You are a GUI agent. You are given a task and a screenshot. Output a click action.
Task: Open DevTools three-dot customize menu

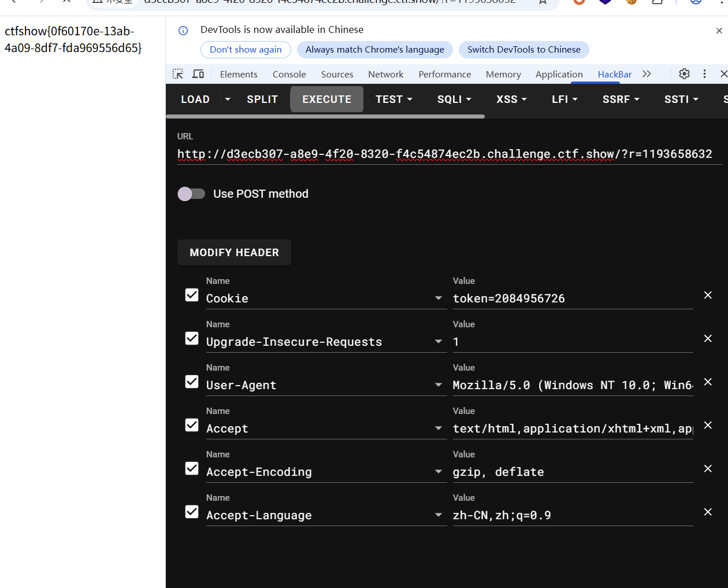click(704, 74)
